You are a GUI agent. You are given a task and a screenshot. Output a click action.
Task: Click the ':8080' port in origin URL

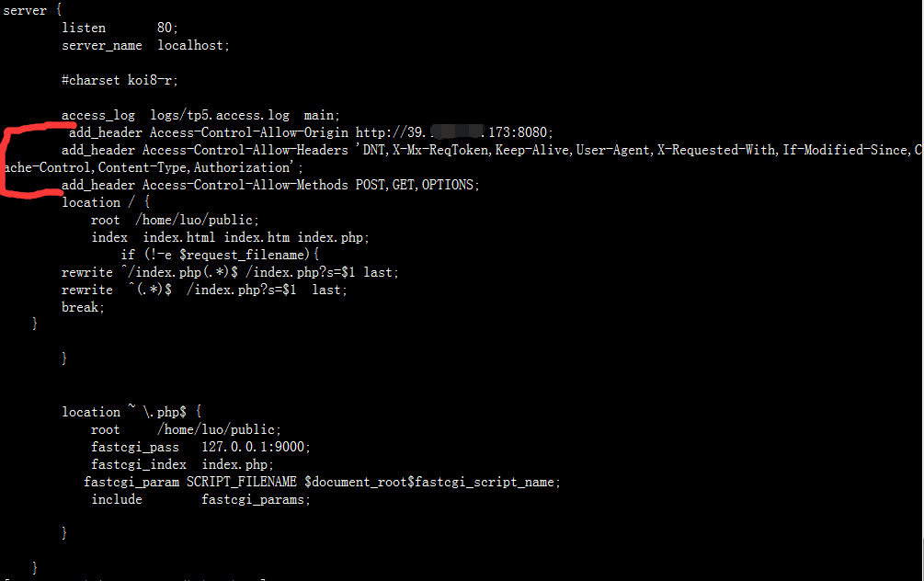coord(534,132)
